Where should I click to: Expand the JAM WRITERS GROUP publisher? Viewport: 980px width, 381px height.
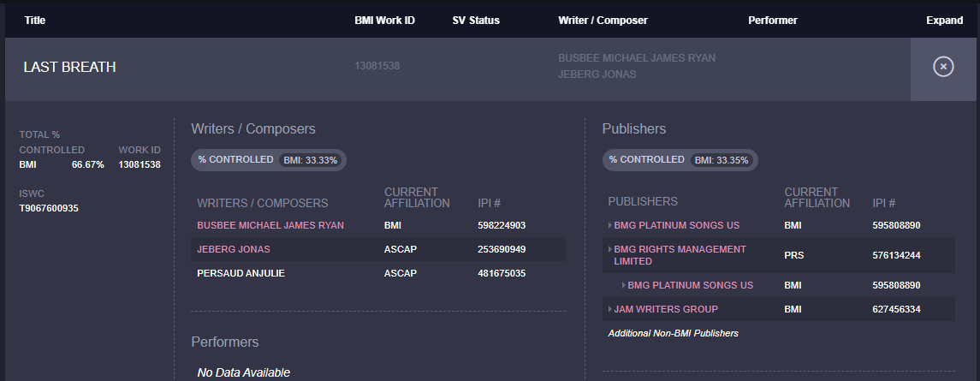click(x=610, y=309)
